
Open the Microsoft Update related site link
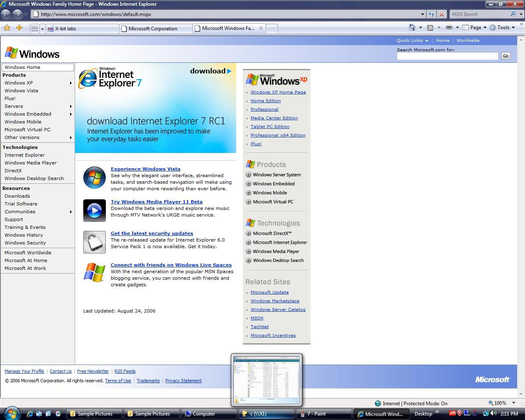(269, 292)
